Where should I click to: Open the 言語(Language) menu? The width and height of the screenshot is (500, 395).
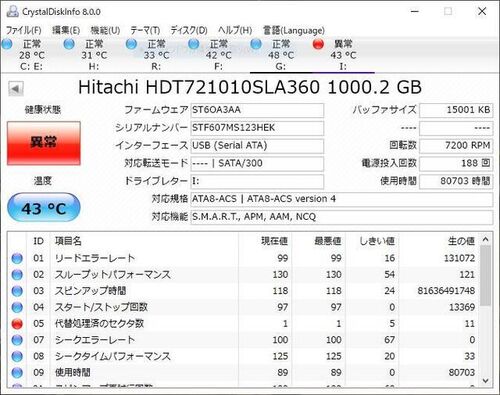click(x=294, y=31)
